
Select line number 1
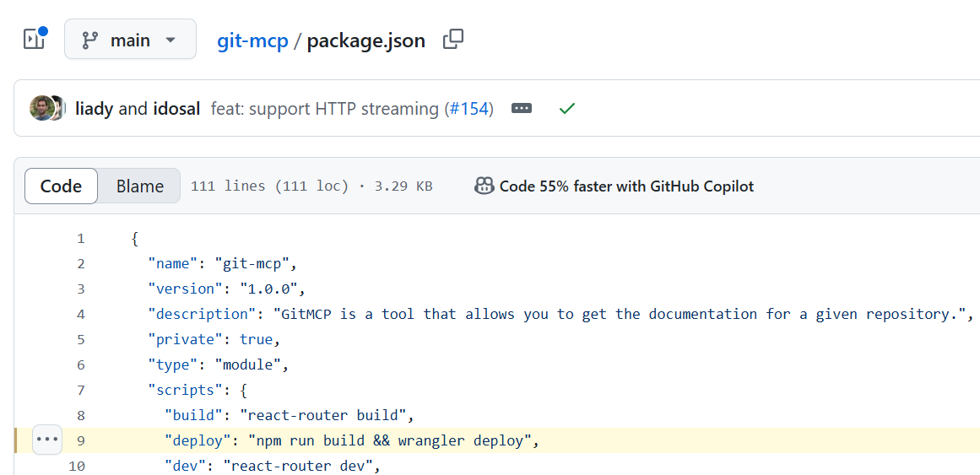coord(81,239)
